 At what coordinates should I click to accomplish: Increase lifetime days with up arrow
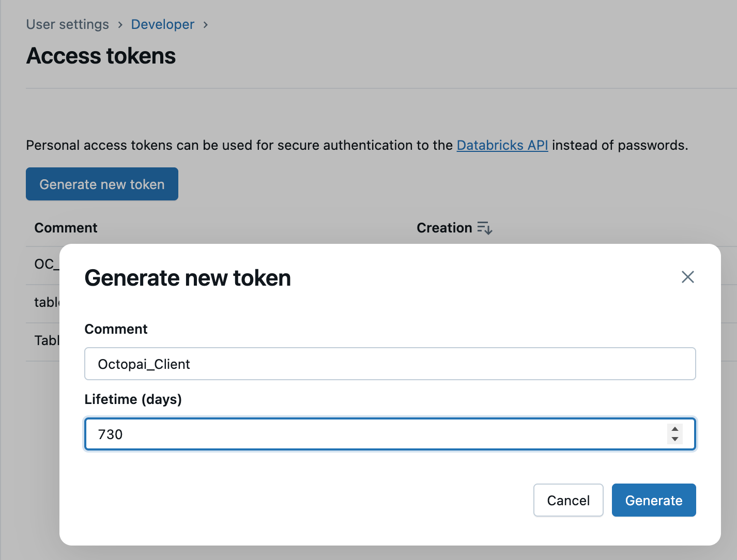(675, 429)
